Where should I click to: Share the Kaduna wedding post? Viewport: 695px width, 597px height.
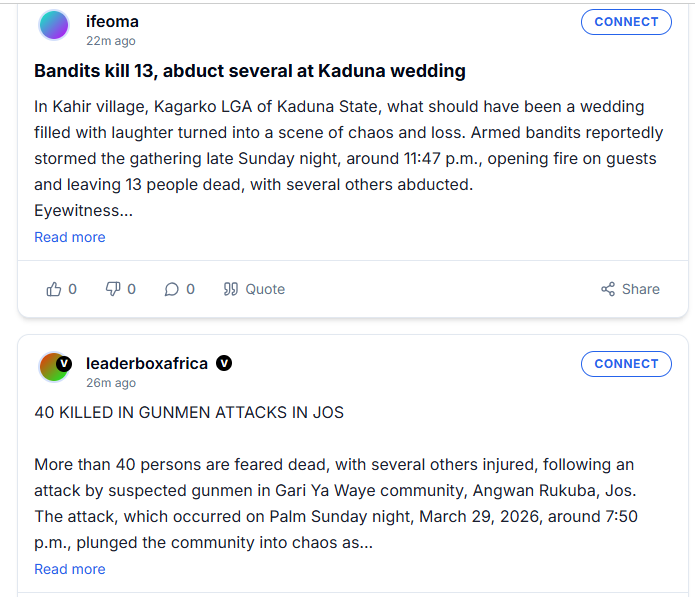click(630, 289)
